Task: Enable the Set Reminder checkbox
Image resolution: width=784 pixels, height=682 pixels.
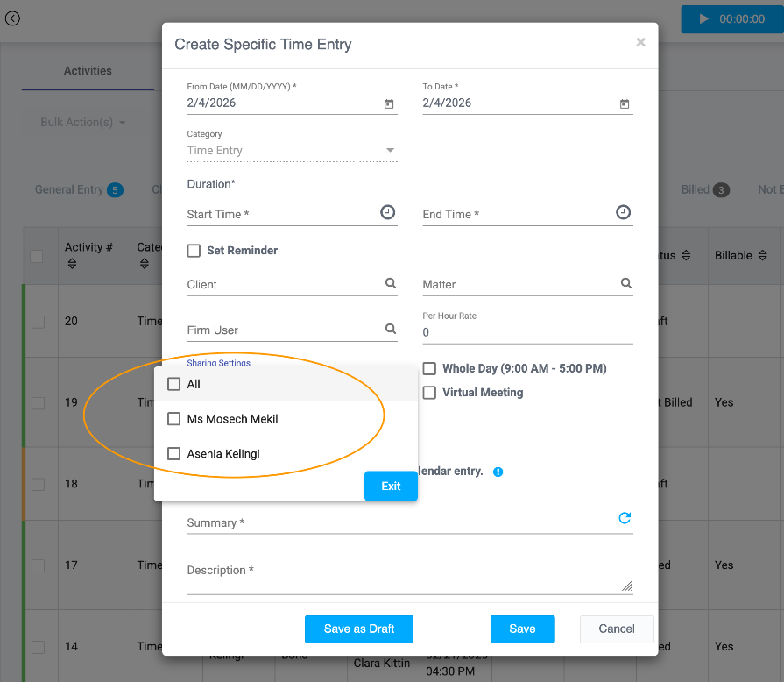Action: click(x=194, y=251)
